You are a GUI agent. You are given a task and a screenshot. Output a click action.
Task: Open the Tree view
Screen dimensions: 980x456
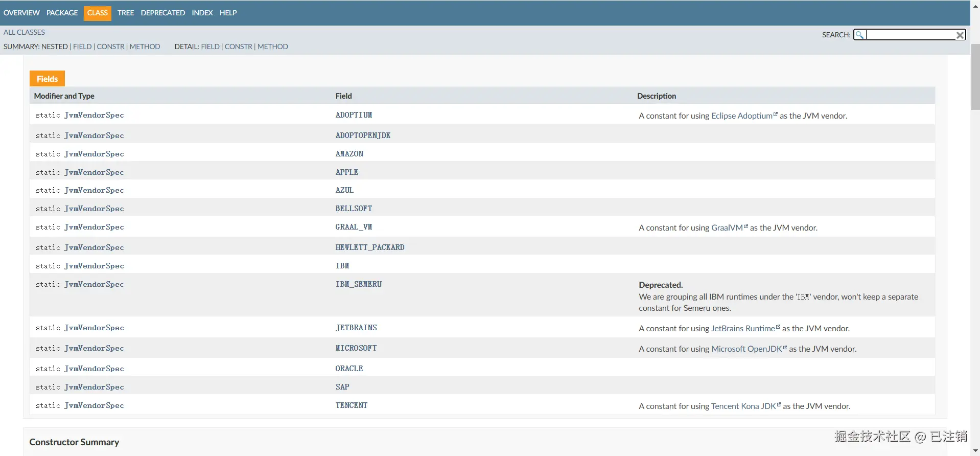click(126, 13)
